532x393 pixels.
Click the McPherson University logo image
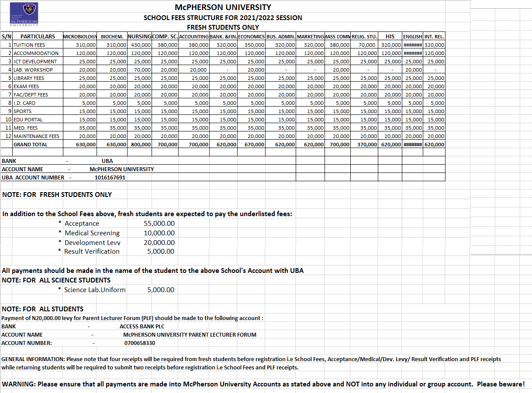click(24, 14)
